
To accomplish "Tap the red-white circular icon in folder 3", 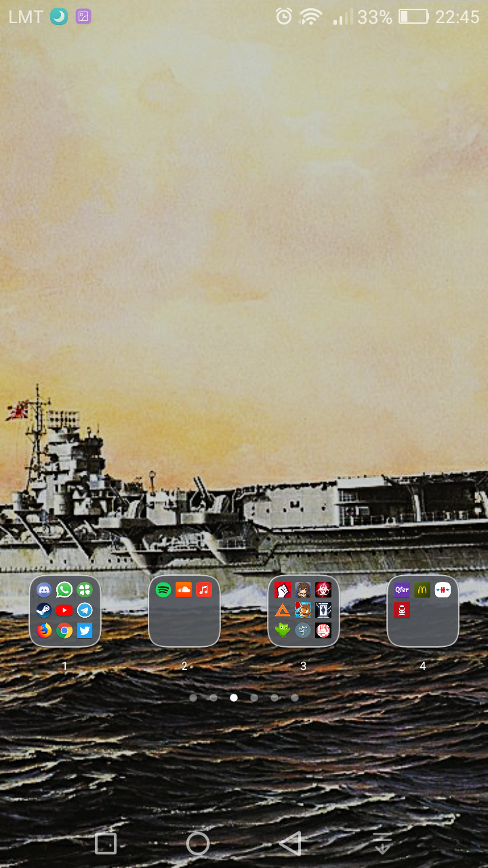I will coord(323,631).
